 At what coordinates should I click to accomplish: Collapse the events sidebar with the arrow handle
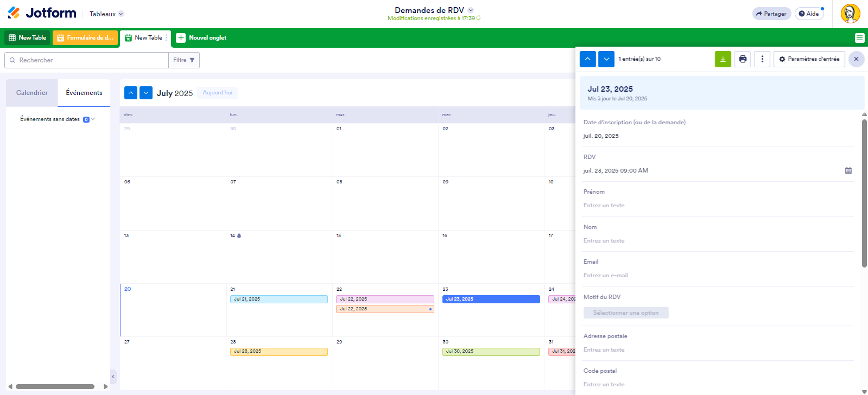click(113, 376)
